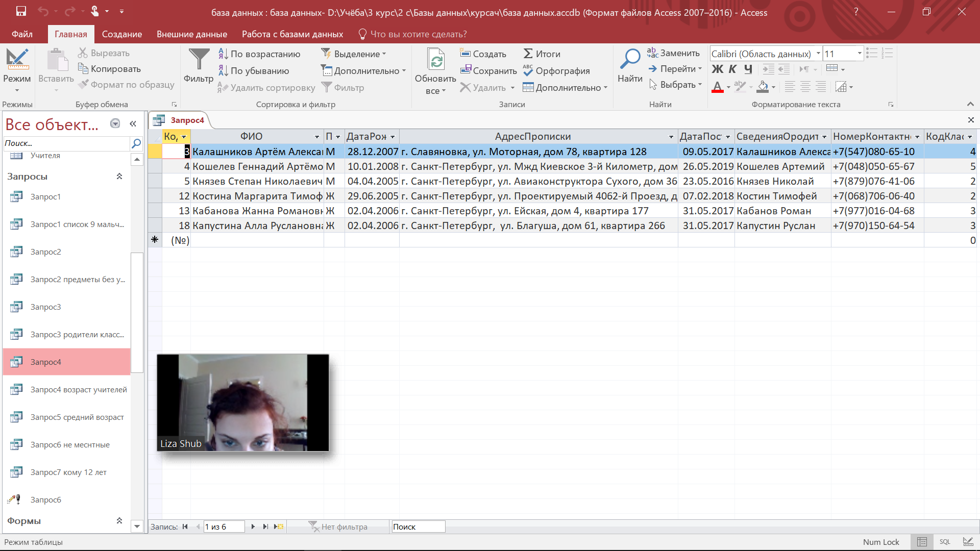The height and width of the screenshot is (551, 980).
Task: Open ФИО column filter dropdown arrow
Action: point(317,137)
